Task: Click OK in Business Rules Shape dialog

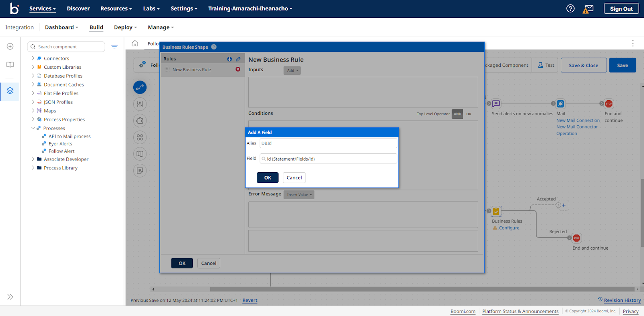Action: [x=182, y=263]
